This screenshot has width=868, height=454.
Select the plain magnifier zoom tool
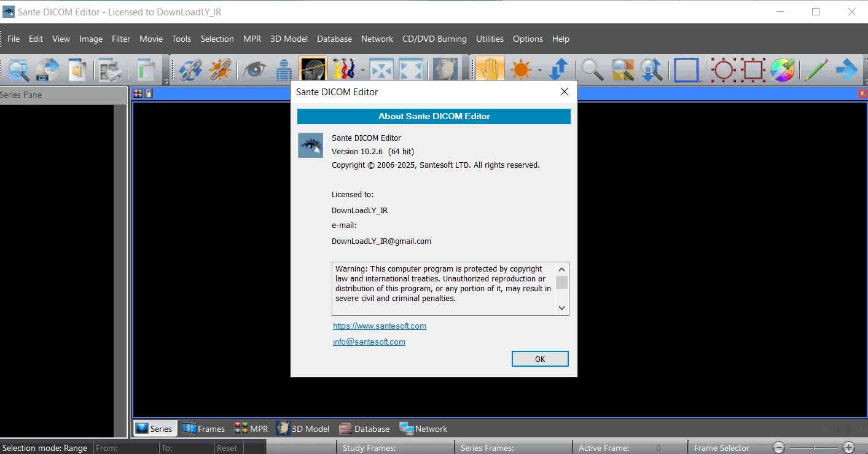(592, 69)
